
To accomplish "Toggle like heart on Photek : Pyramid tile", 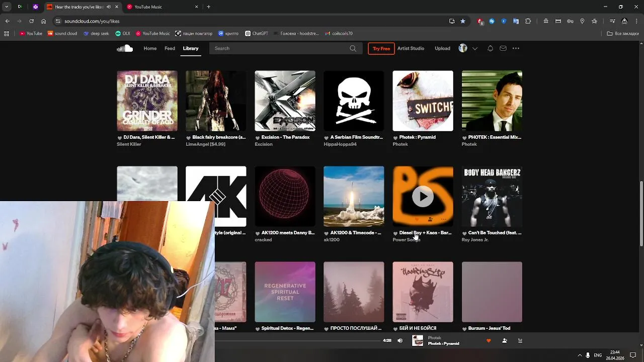I will pos(395,138).
